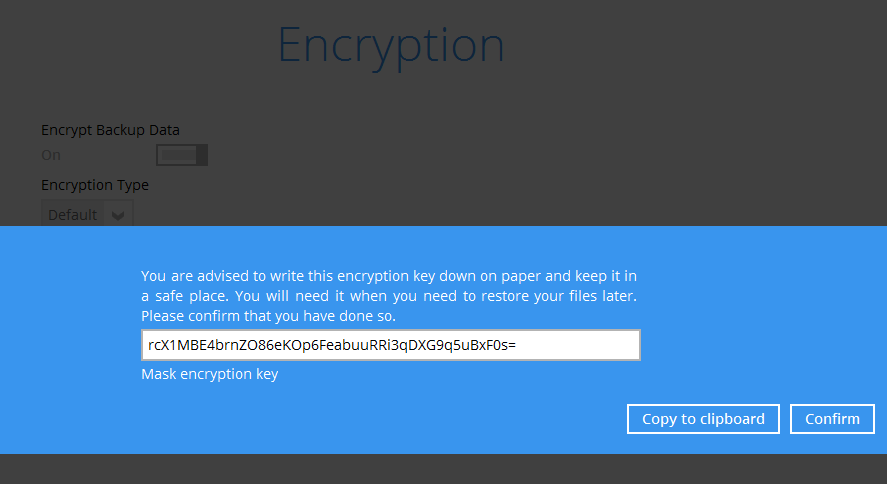Click inside the encryption key field
The width and height of the screenshot is (887, 484).
click(x=390, y=345)
